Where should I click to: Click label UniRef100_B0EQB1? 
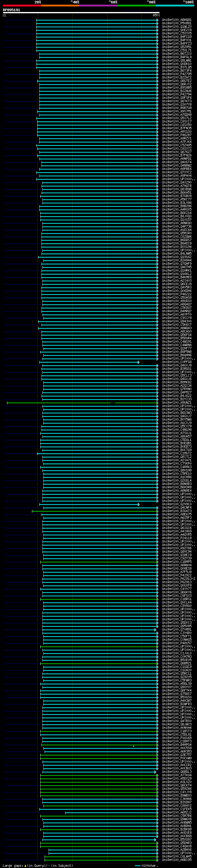[x=176, y=443]
